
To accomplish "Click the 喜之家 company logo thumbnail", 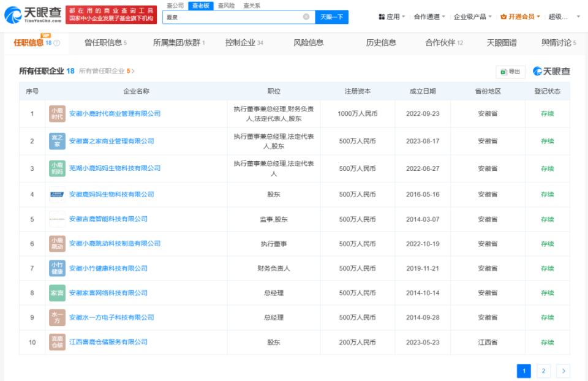I will 56,141.
